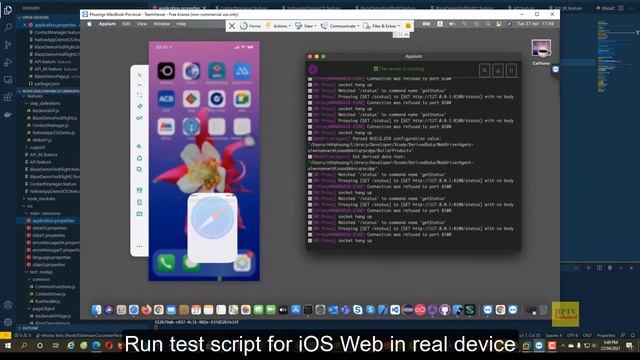The image size is (640, 360).
Task: Tap the ACB app icon on iPhone home screen
Action: 166,99
